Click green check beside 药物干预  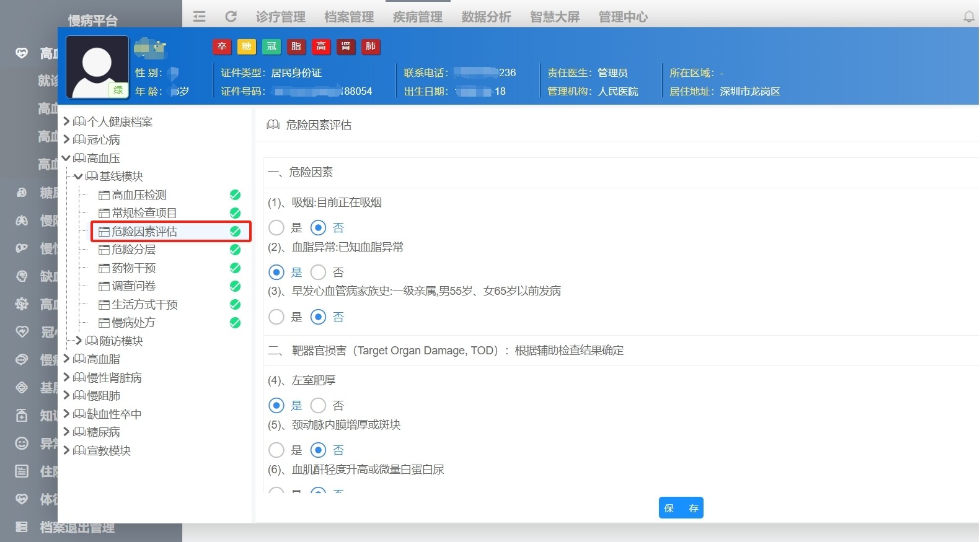point(235,268)
